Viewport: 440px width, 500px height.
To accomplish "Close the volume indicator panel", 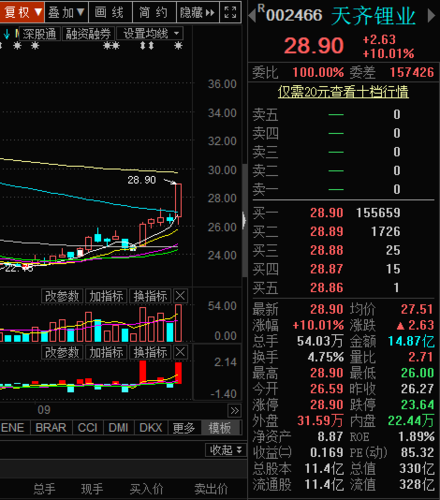I will 180,296.
